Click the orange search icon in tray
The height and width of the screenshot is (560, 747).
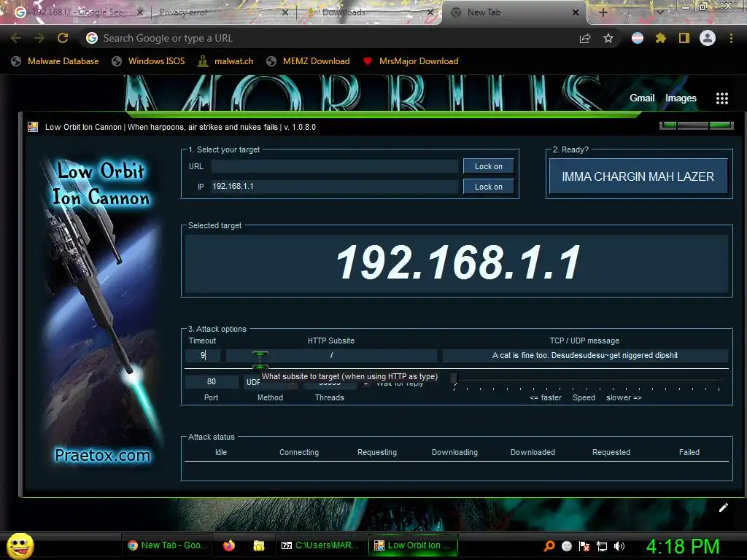(x=549, y=545)
